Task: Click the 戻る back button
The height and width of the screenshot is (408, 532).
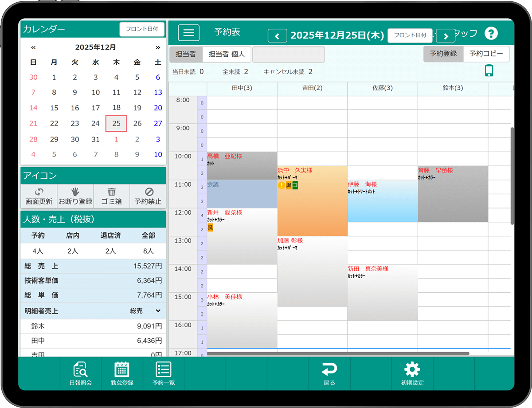Action: click(329, 373)
